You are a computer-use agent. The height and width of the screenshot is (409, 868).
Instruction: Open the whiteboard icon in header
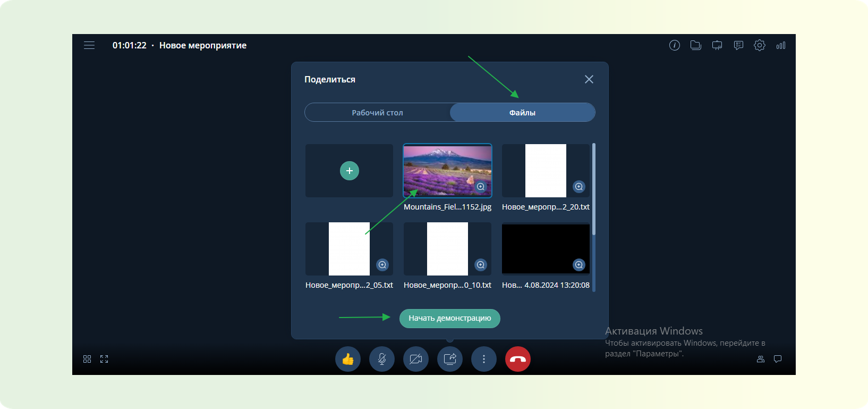pos(717,45)
